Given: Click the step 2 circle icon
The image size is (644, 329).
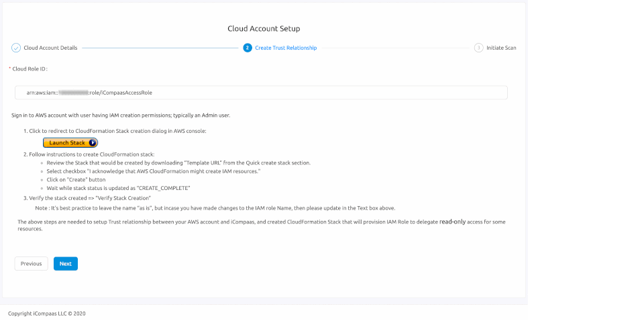Looking at the screenshot, I should click(248, 48).
